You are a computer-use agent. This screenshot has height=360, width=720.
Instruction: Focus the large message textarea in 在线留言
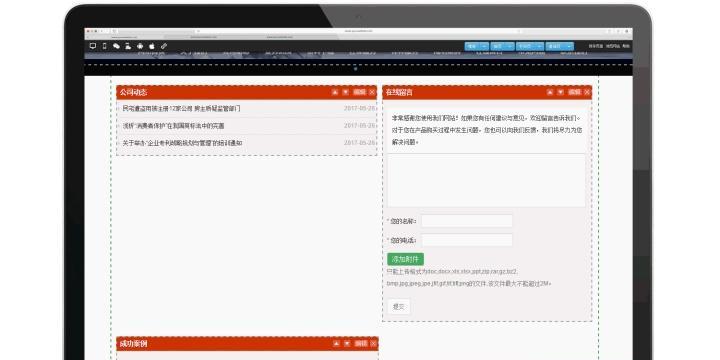pyautogui.click(x=486, y=180)
